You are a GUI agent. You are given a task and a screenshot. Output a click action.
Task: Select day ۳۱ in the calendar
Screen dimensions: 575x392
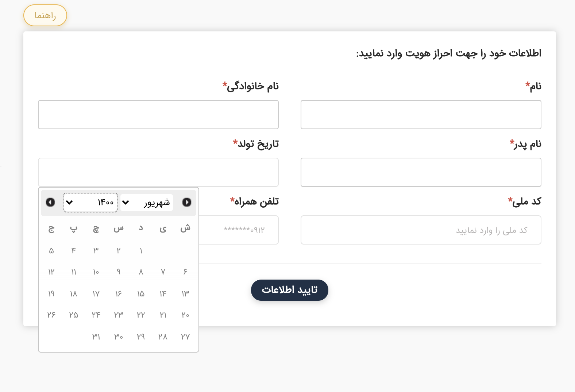[96, 337]
